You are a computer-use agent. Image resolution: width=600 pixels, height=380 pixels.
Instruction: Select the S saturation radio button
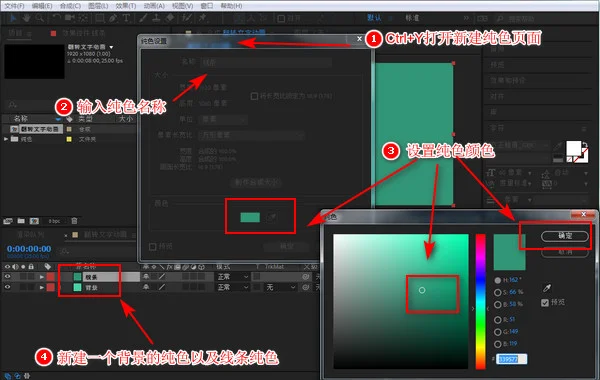coord(497,292)
